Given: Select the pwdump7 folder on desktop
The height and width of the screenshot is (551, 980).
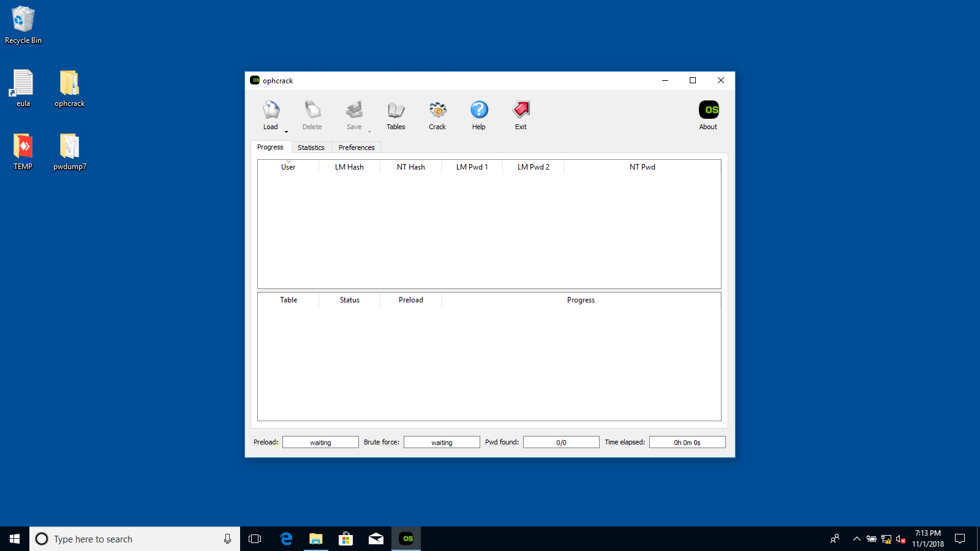Looking at the screenshot, I should [69, 151].
